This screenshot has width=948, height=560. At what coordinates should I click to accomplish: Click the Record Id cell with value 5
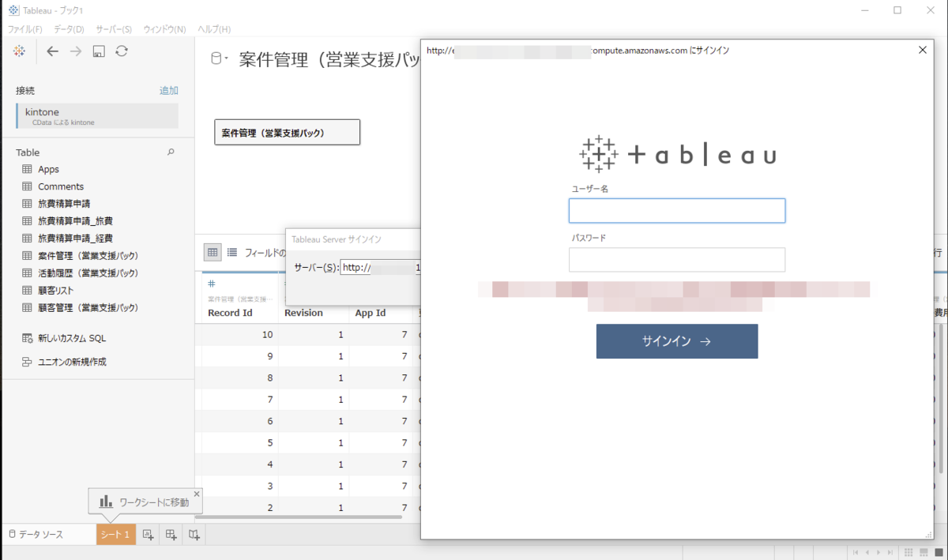pos(239,443)
